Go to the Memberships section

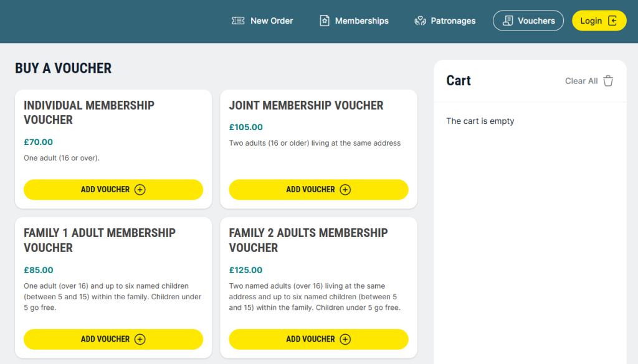[361, 21]
